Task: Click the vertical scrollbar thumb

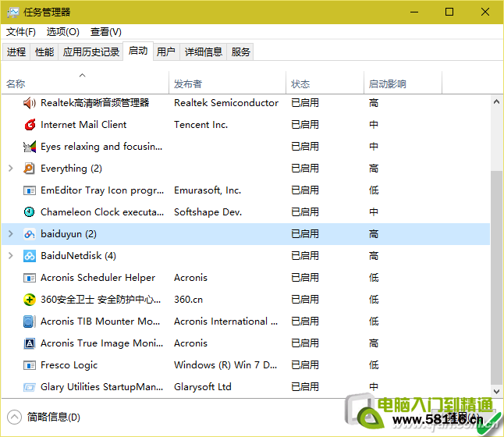Action: [496, 278]
